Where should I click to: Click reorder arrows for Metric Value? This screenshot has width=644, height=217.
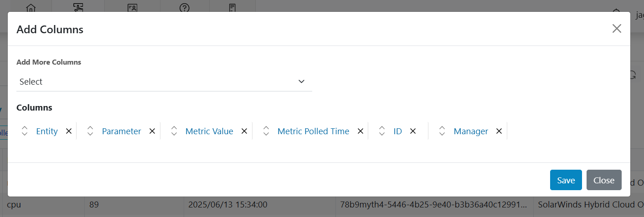(174, 131)
